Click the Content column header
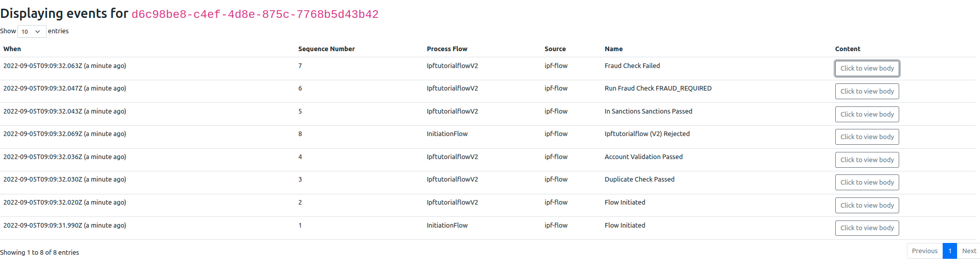Viewport: 980px width, 267px height. pos(848,49)
